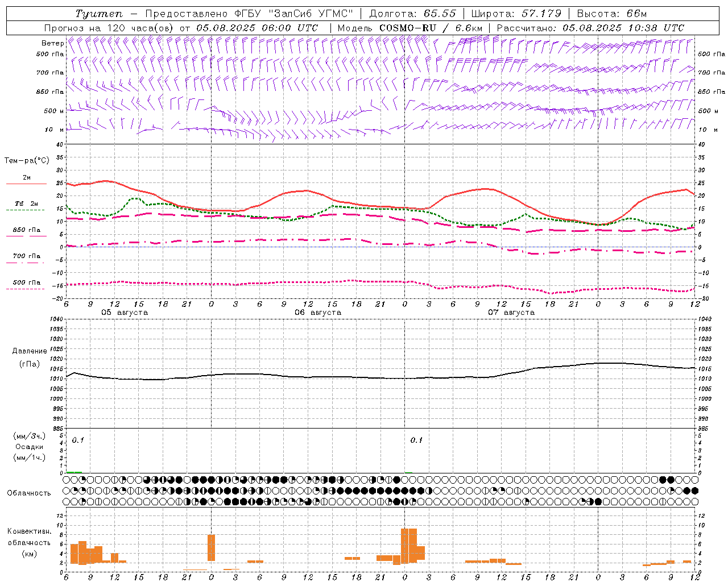Click the '07 августа' date label
This screenshot has height=582, width=728.
click(x=511, y=313)
